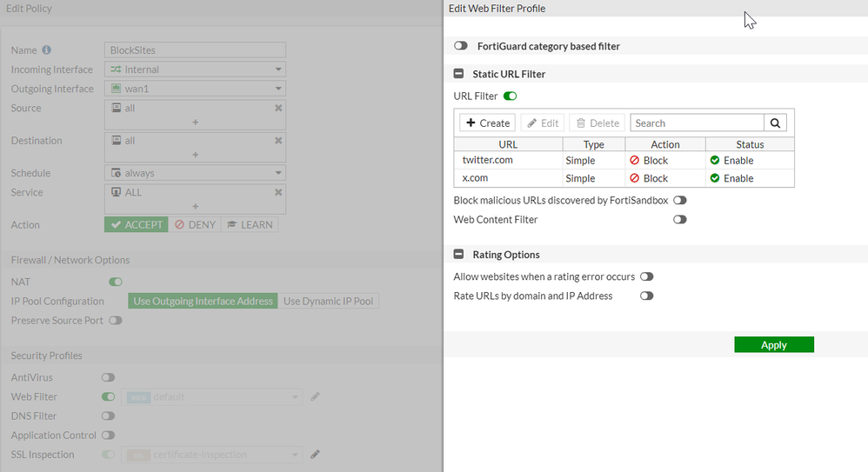Collapse the Rating Options section
Image resolution: width=868 pixels, height=472 pixels.
coord(459,255)
